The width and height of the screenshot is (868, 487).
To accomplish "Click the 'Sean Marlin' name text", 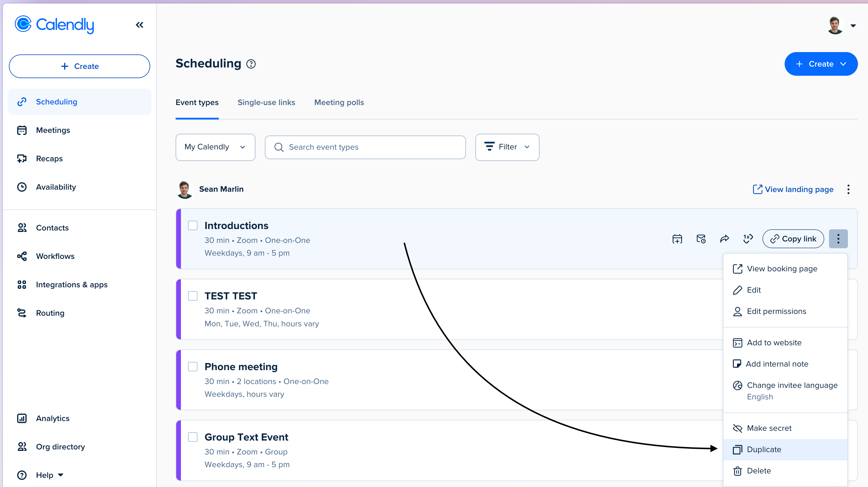I will (x=221, y=189).
